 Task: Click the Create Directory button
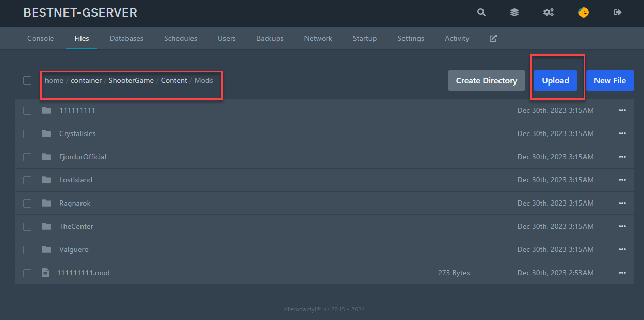pyautogui.click(x=486, y=80)
